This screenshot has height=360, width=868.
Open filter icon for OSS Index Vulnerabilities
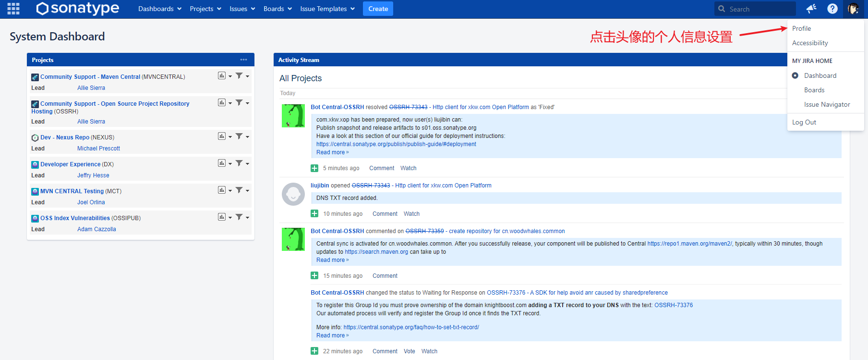pos(239,217)
